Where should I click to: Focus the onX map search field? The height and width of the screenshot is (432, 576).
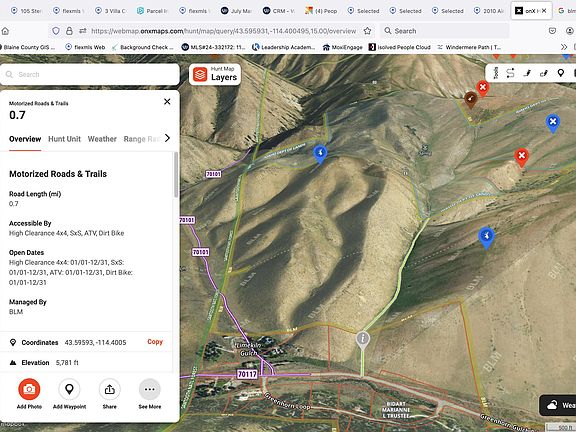[x=90, y=75]
